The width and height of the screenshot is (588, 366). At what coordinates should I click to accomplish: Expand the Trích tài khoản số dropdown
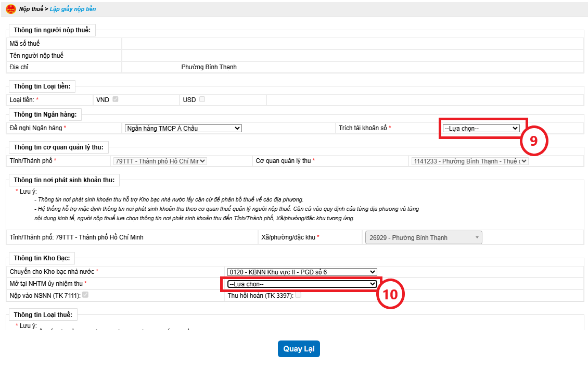[481, 128]
